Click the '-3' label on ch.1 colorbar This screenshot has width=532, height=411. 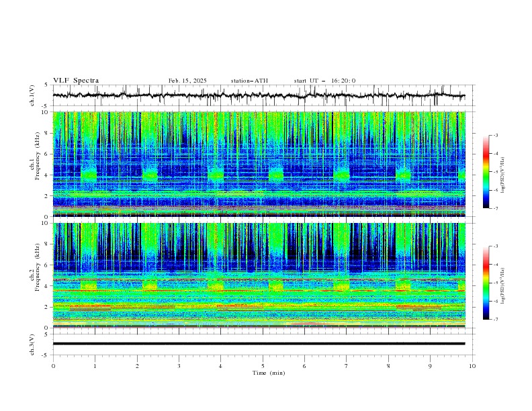coord(496,135)
